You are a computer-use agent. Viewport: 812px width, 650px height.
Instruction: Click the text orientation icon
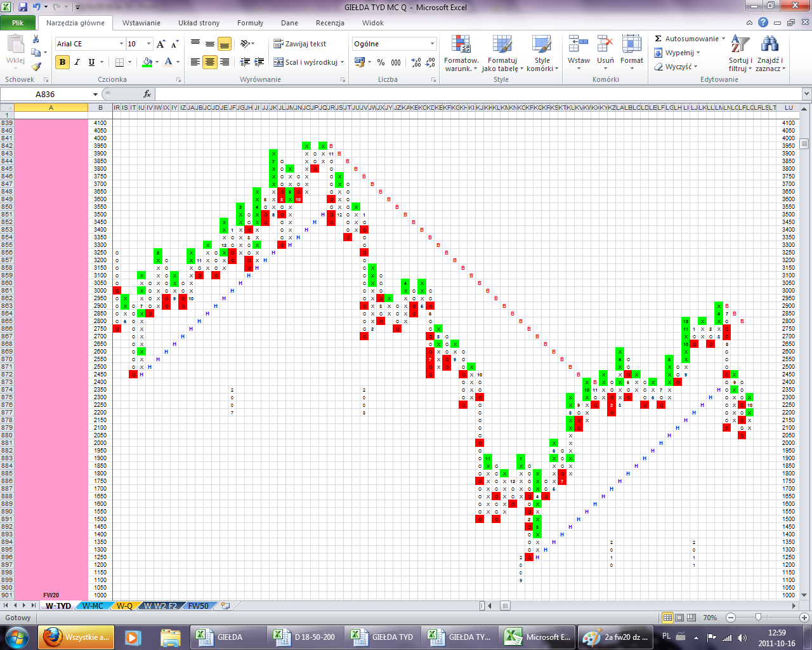pyautogui.click(x=246, y=44)
